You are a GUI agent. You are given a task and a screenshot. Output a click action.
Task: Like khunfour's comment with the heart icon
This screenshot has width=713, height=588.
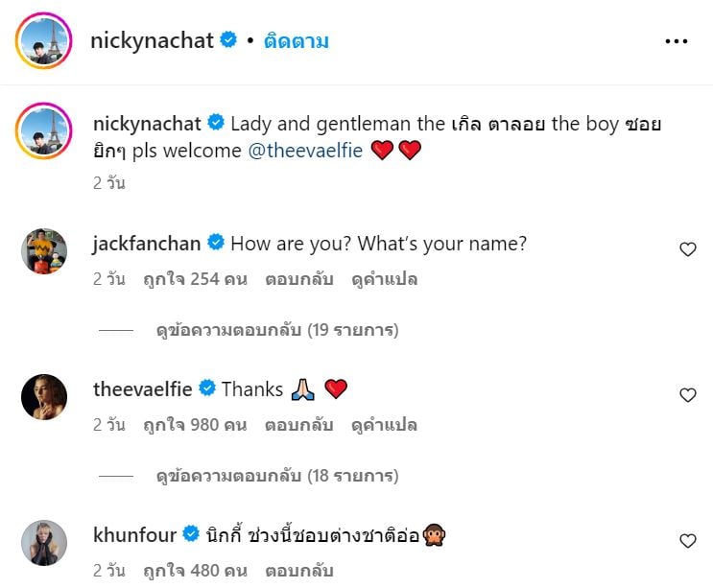tap(687, 541)
